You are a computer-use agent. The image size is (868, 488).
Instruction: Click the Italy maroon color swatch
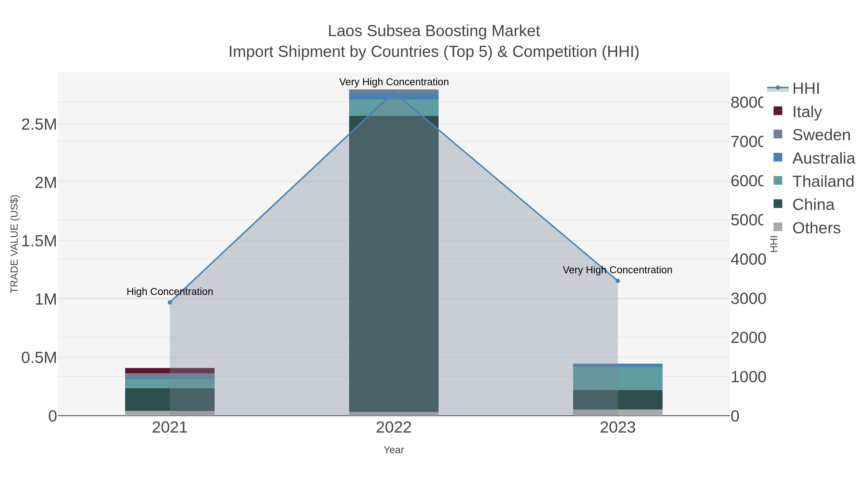click(778, 111)
